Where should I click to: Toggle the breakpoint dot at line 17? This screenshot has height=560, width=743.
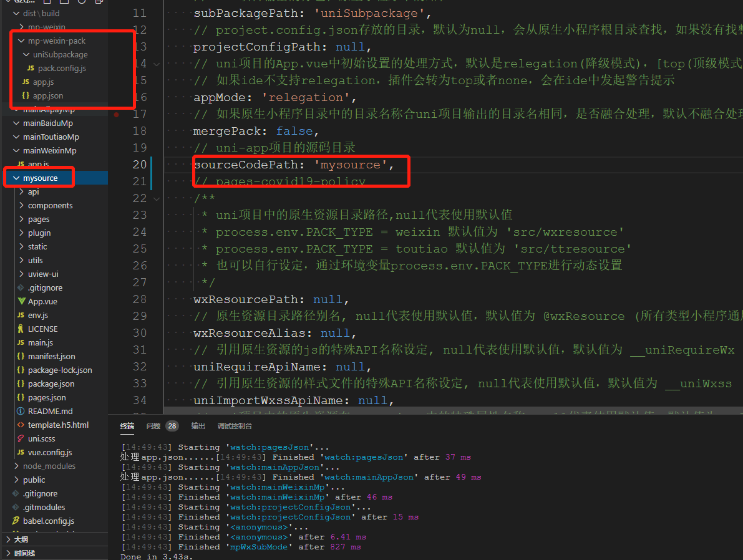(x=117, y=114)
